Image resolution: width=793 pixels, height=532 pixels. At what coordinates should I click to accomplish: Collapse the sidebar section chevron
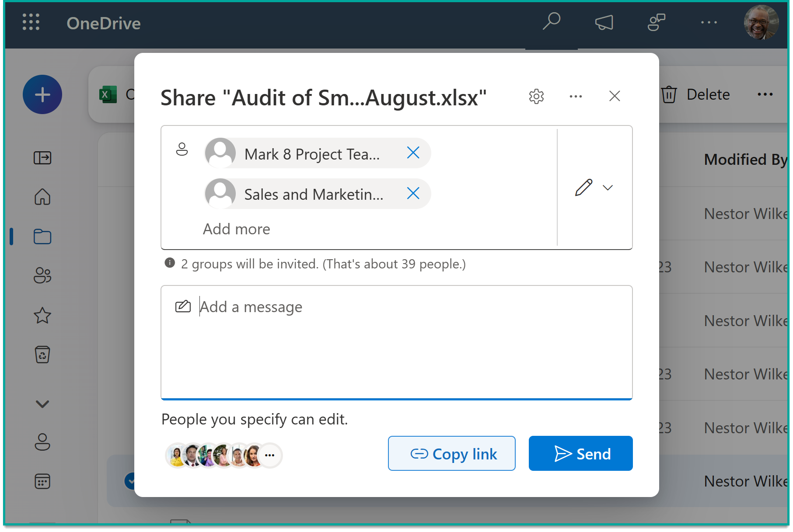tap(42, 403)
